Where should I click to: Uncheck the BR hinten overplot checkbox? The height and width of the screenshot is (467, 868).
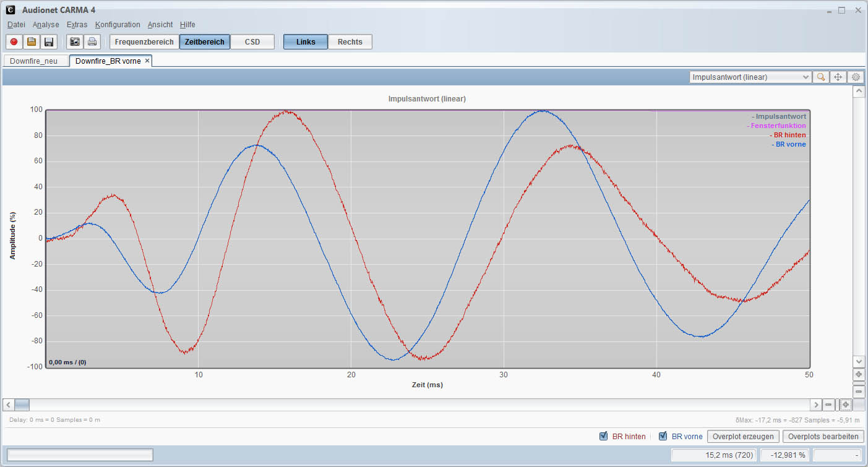pos(604,437)
